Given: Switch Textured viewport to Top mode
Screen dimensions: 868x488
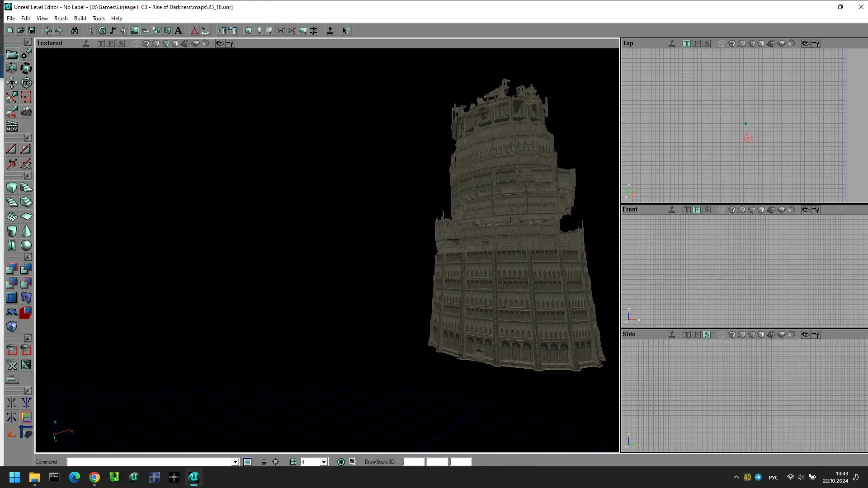Looking at the screenshot, I should click(x=101, y=43).
